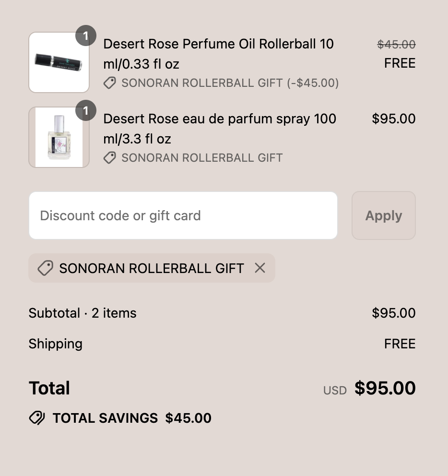Click the tag icon in the applied discount chip
The width and height of the screenshot is (448, 476).
pos(45,268)
